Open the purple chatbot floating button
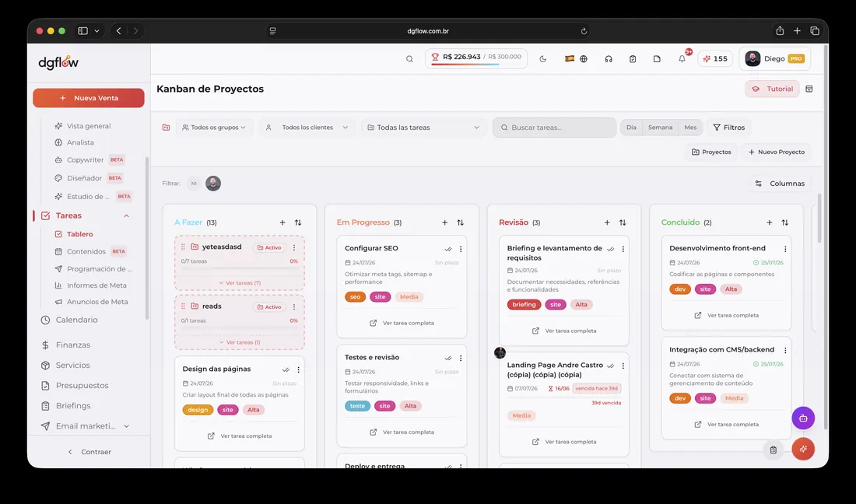The image size is (856, 504). pos(803,418)
